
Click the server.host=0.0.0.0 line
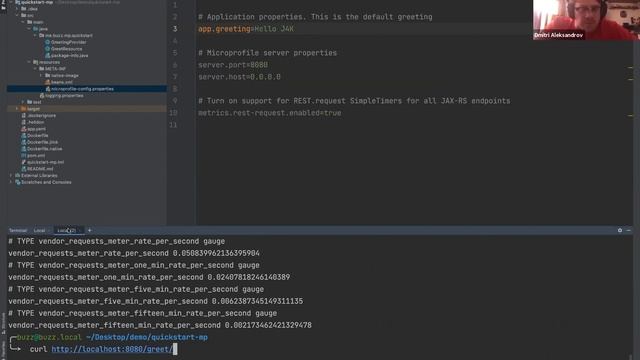click(239, 77)
